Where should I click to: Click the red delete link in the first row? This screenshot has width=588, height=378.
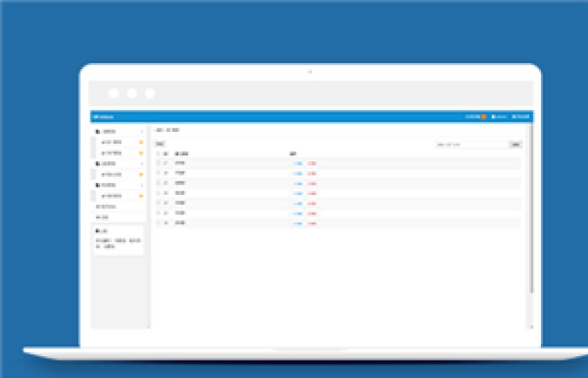coord(312,164)
